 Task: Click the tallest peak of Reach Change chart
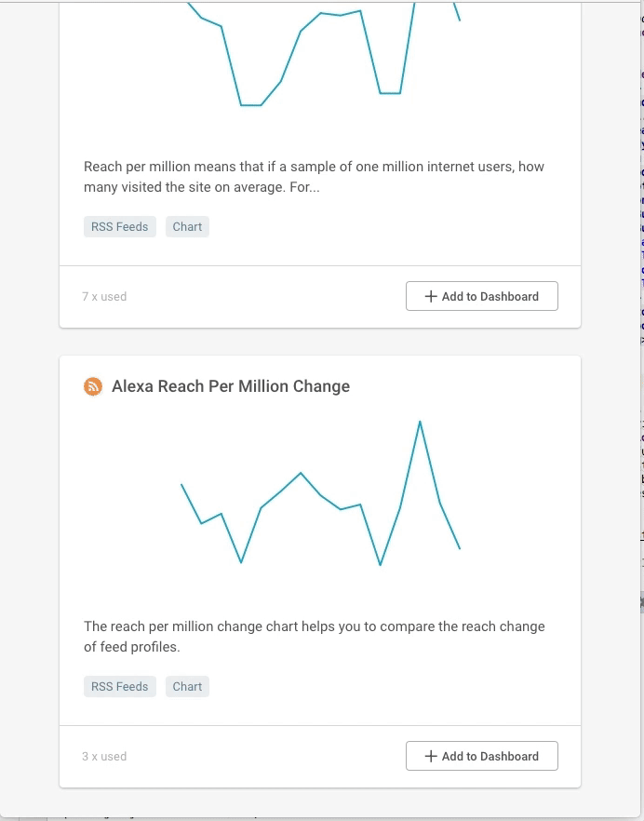click(420, 423)
